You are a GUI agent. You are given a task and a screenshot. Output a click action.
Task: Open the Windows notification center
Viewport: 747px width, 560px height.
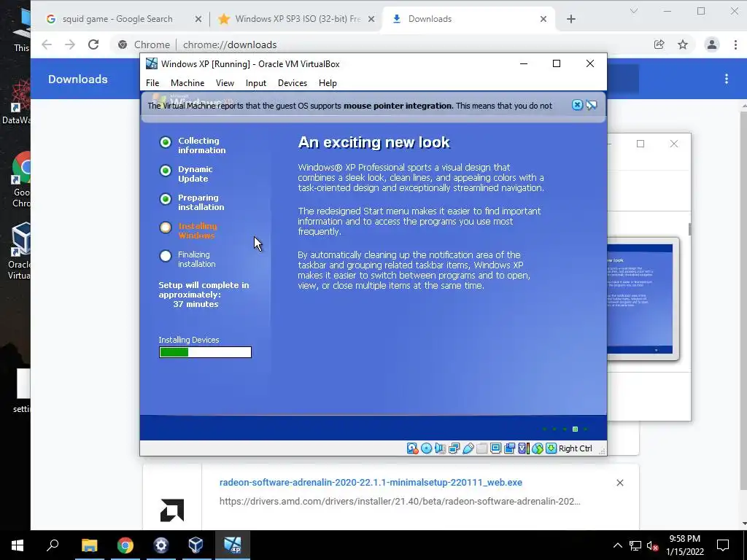coord(723,545)
